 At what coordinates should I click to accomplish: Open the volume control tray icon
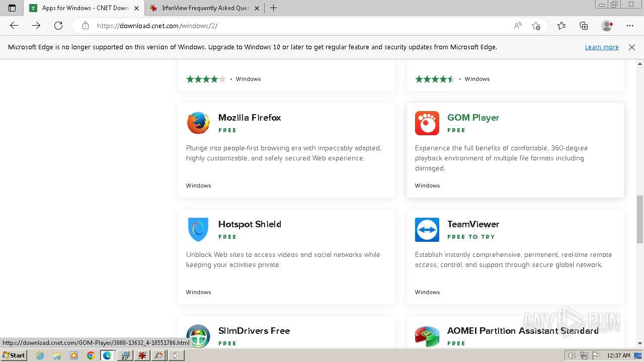coord(572,355)
